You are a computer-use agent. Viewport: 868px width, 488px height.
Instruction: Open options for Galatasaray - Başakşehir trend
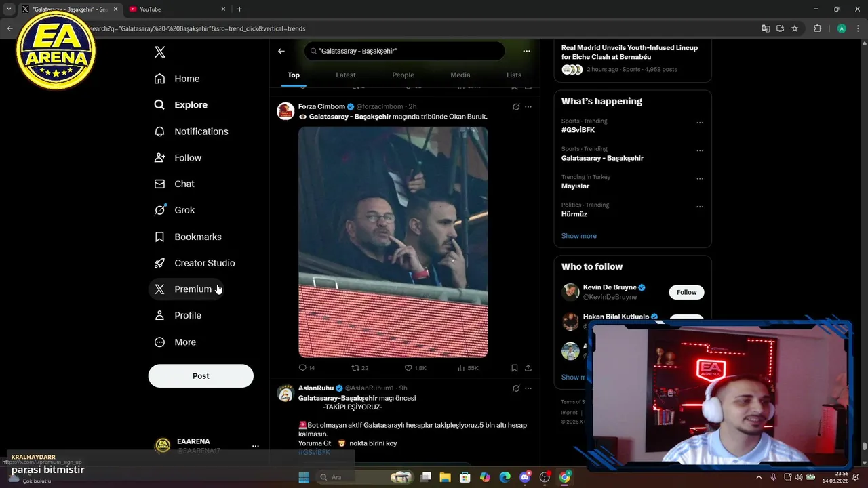pyautogui.click(x=700, y=150)
